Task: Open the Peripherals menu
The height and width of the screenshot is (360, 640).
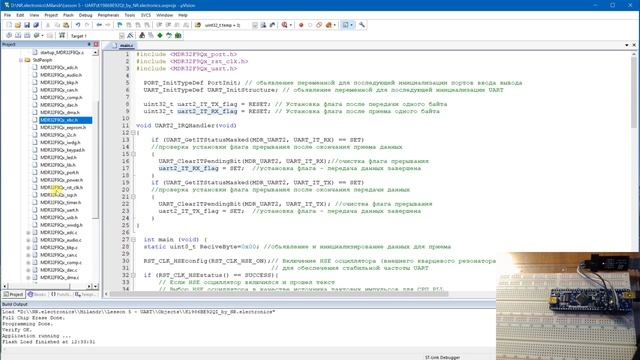Action: [x=109, y=15]
